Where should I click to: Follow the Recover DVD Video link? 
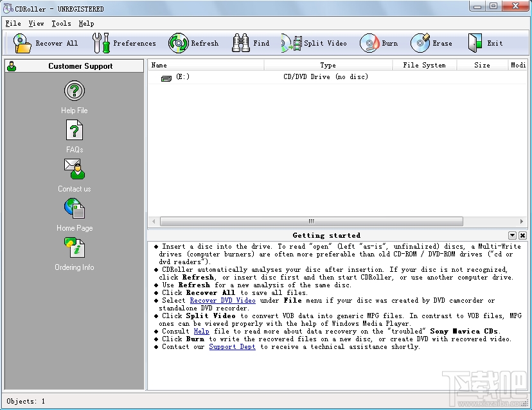pos(222,301)
